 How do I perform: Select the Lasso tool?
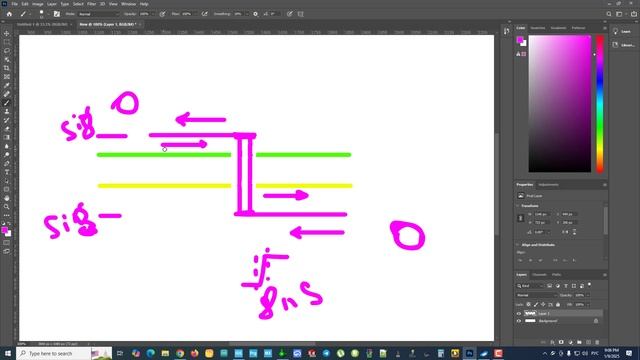coord(7,51)
